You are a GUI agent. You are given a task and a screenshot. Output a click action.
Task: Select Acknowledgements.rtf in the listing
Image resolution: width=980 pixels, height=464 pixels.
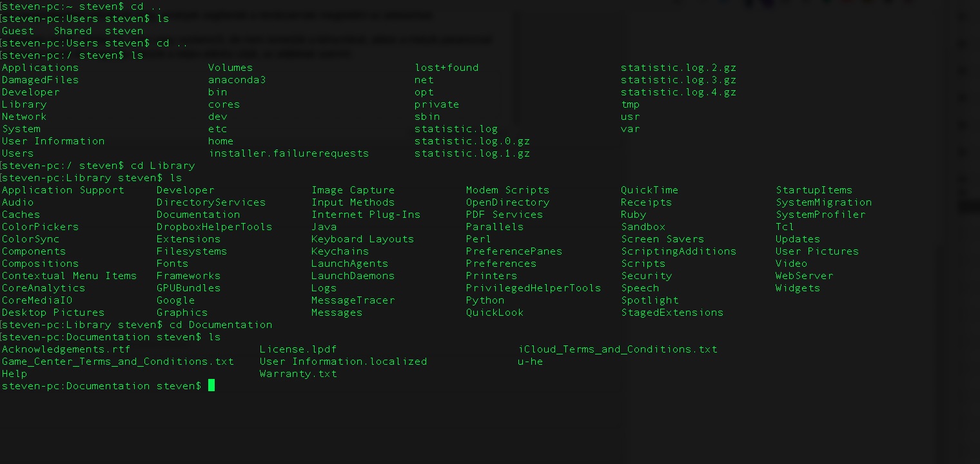[x=66, y=349]
